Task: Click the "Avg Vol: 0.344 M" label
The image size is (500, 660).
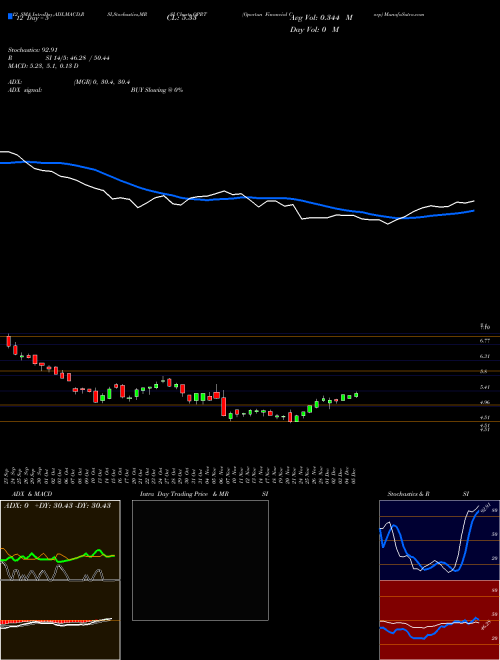Action: click(x=321, y=18)
